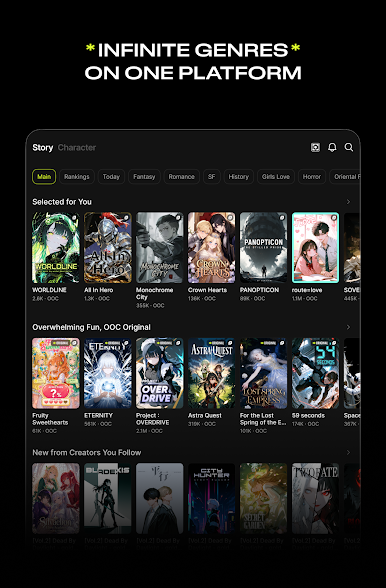Tap the Original badge on ETERNITY cover
This screenshot has width=386, height=588.
tap(112, 343)
